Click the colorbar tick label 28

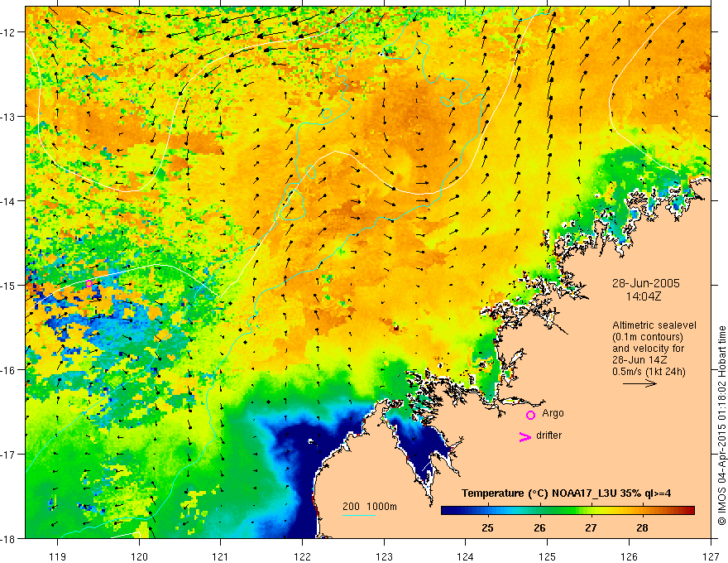642,527
